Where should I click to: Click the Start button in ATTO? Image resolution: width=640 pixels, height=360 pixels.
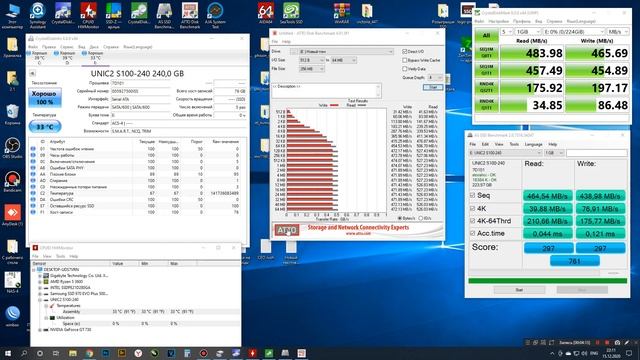(x=432, y=87)
